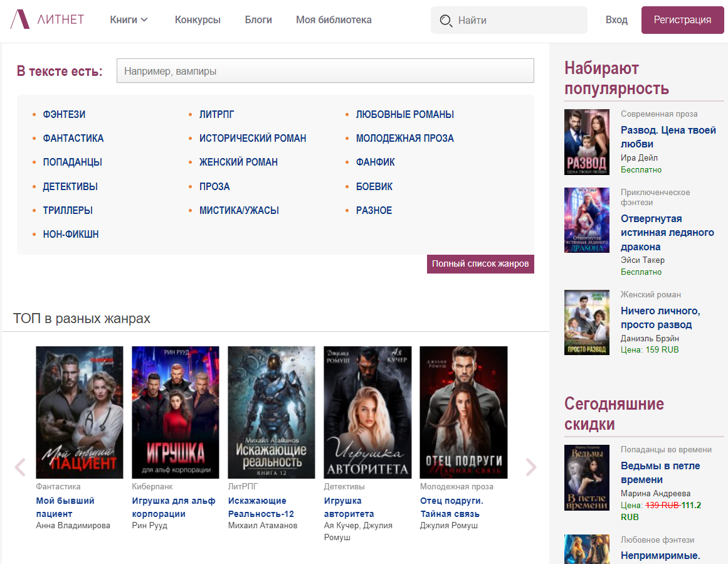Screen dimensions: 728x564
Task: Open the ЛитРПГ genre
Action: click(216, 114)
